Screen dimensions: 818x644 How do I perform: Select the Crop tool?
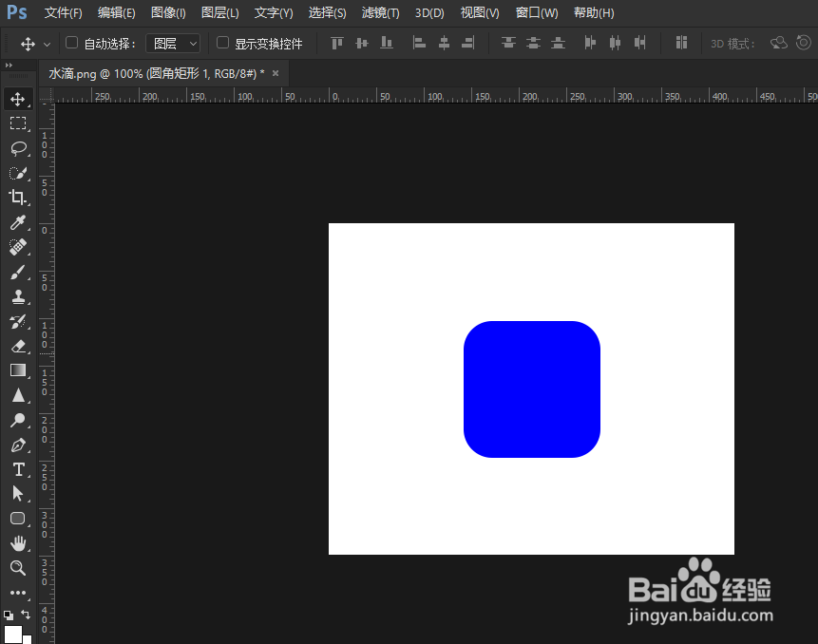point(18,198)
